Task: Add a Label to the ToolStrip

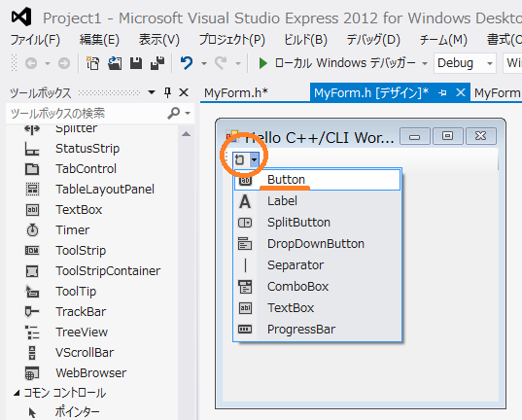Action: pos(317,201)
